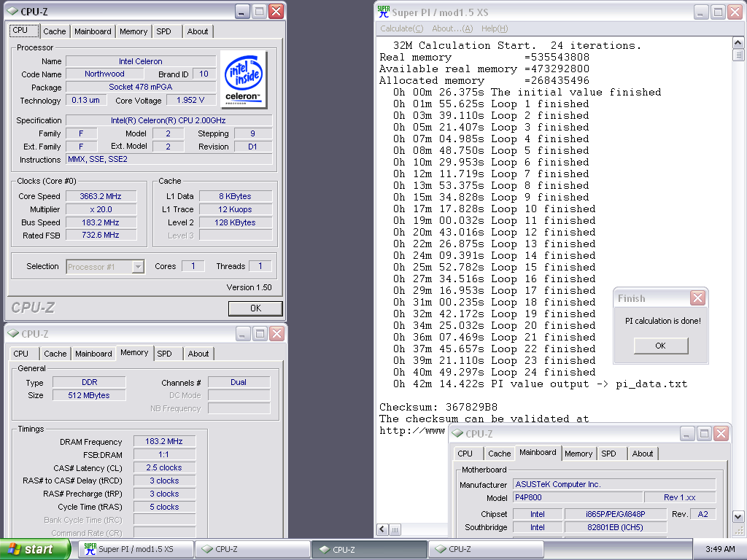Open the Processor #1 selection dropdown

coord(138,267)
